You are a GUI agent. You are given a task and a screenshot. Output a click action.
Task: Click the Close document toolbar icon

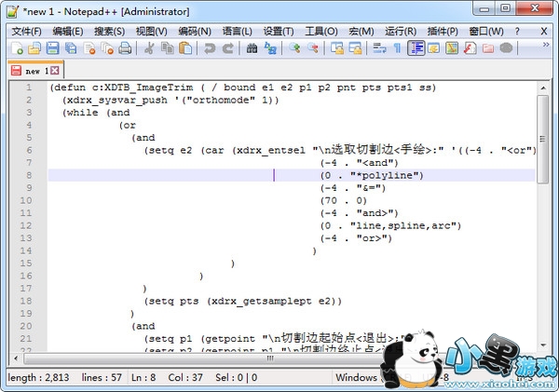89,47
